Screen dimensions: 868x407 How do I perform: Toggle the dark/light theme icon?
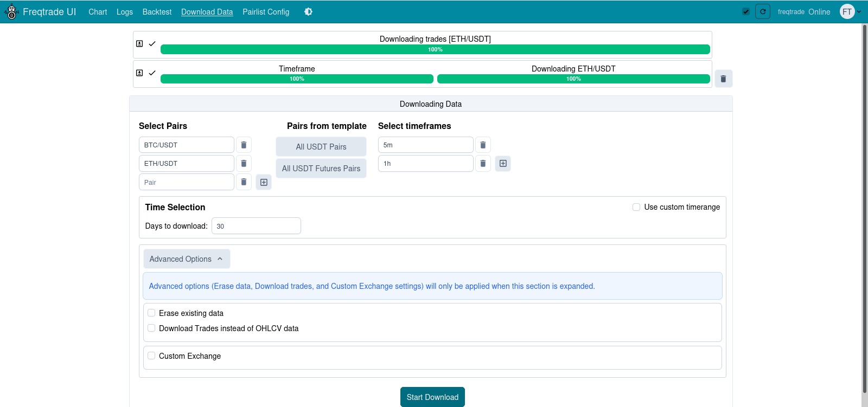point(308,12)
